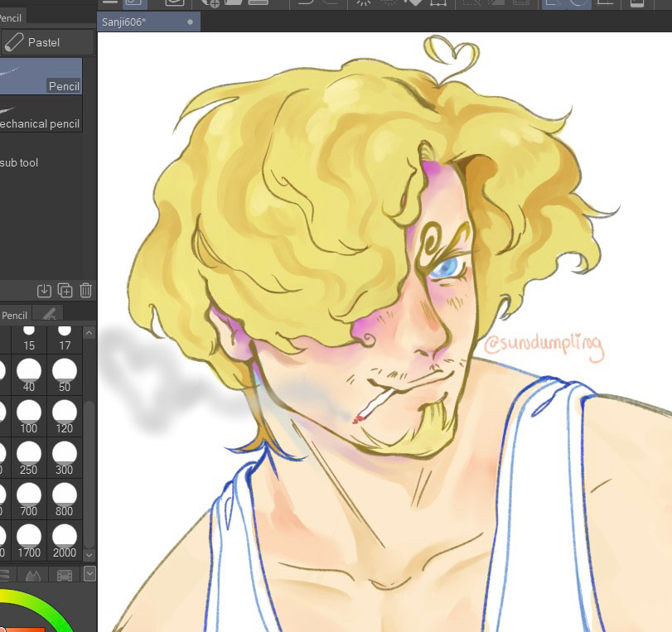The height and width of the screenshot is (632, 672).
Task: Activate the Sanji606* canvas tab
Action: point(148,22)
